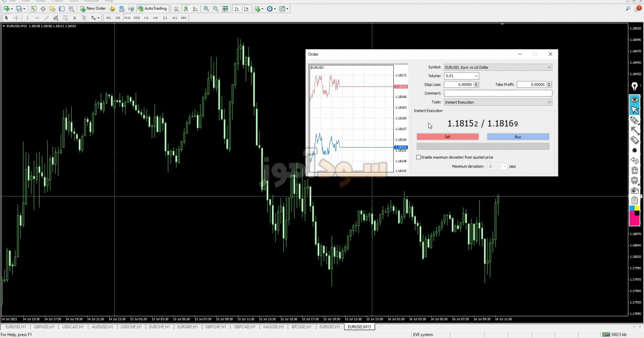Click the Stop Loss value field
Screen dimensions: 644x338
pos(459,85)
